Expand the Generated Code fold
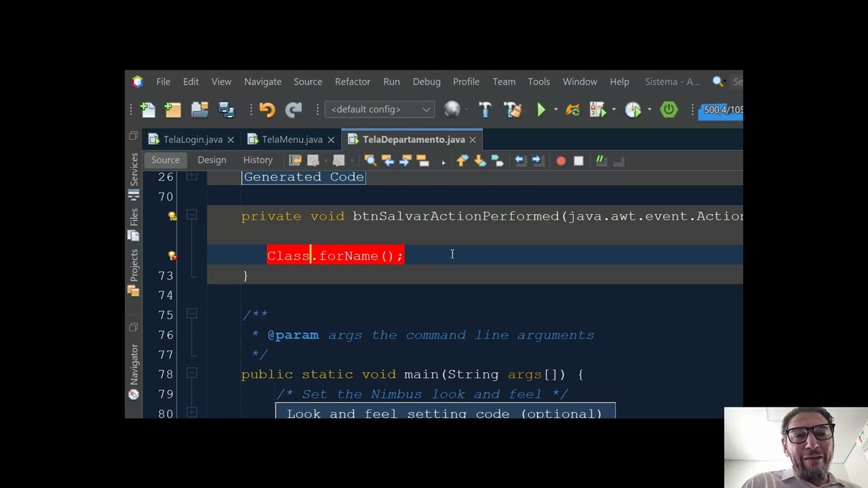The image size is (868, 488). tap(192, 176)
